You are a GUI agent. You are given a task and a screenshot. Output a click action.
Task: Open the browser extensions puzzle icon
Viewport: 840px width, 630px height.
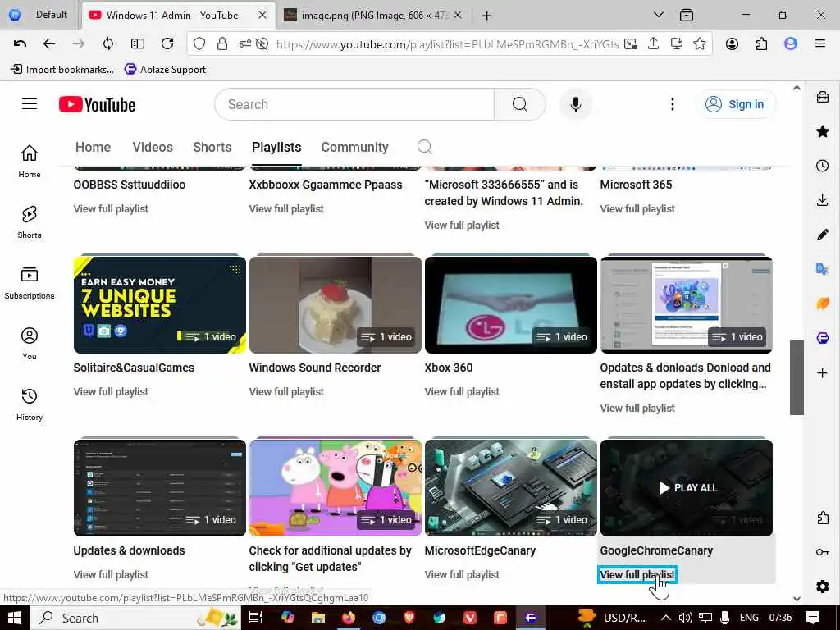coord(761,44)
